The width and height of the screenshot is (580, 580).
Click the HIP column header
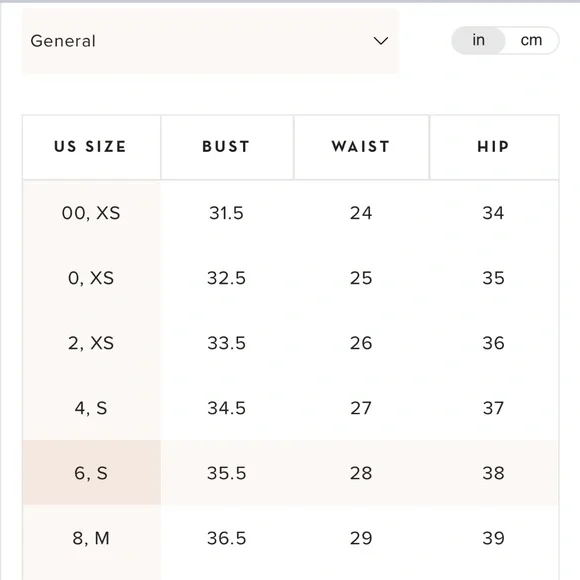tap(494, 147)
